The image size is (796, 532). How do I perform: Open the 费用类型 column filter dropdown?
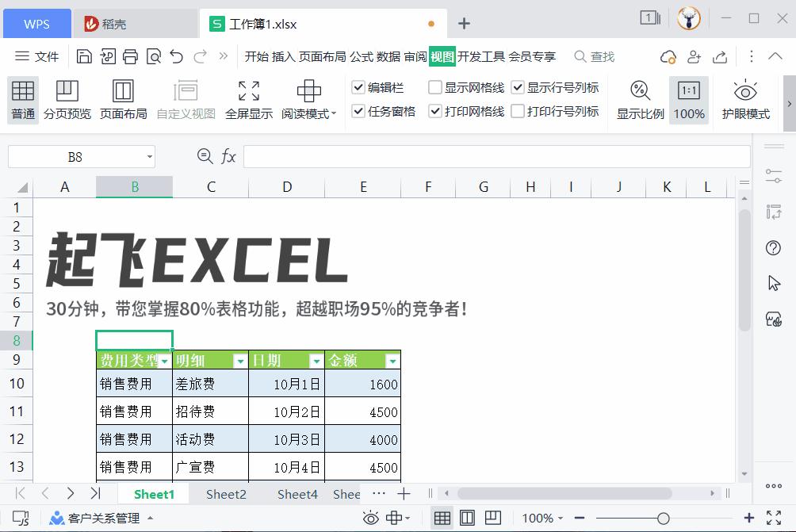(165, 360)
